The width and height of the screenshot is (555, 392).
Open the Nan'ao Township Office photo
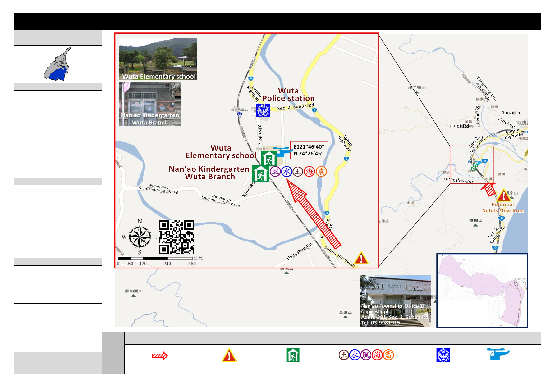coord(396,301)
